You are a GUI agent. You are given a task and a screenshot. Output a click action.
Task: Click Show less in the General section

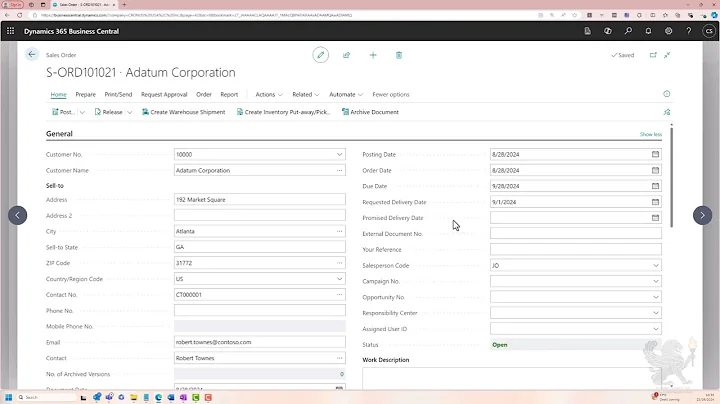651,134
